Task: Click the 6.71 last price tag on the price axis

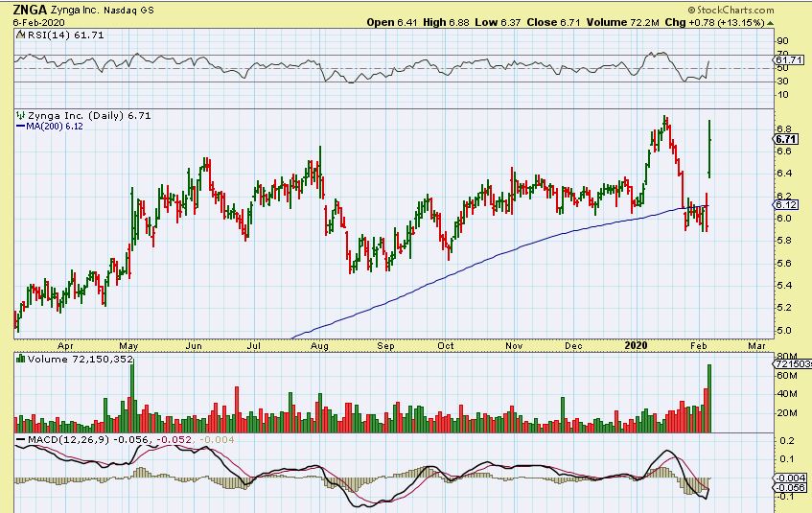Action: click(x=786, y=139)
